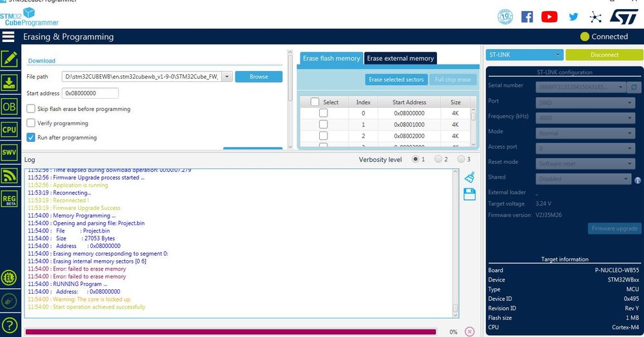This screenshot has height=337, width=644.
Task: Click the sector table vertical scrollbar
Action: (x=473, y=127)
